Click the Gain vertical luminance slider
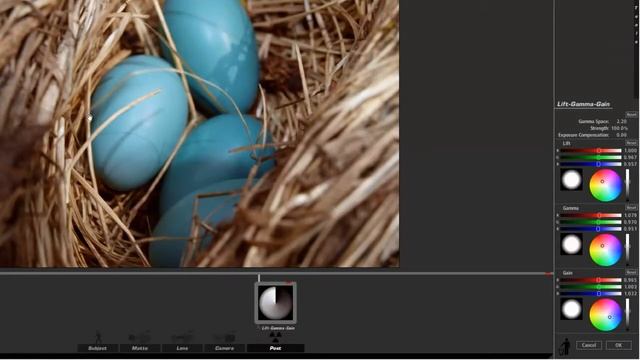 click(x=628, y=315)
